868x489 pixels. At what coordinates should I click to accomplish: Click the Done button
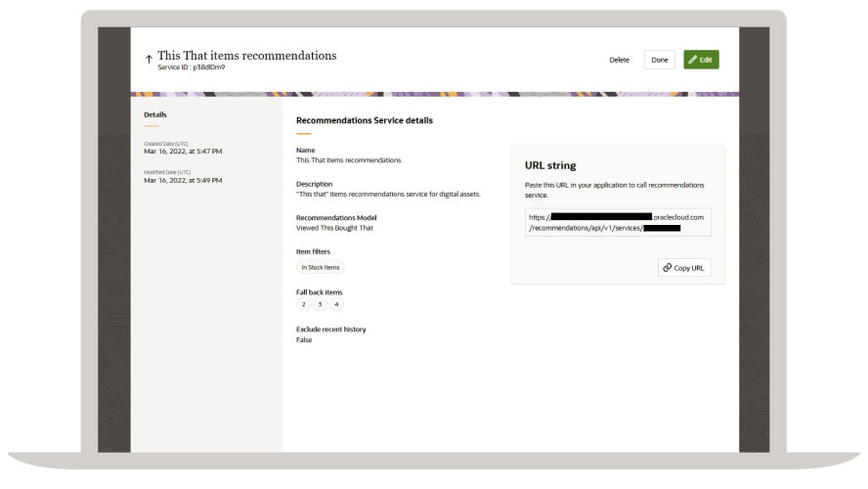coord(660,60)
